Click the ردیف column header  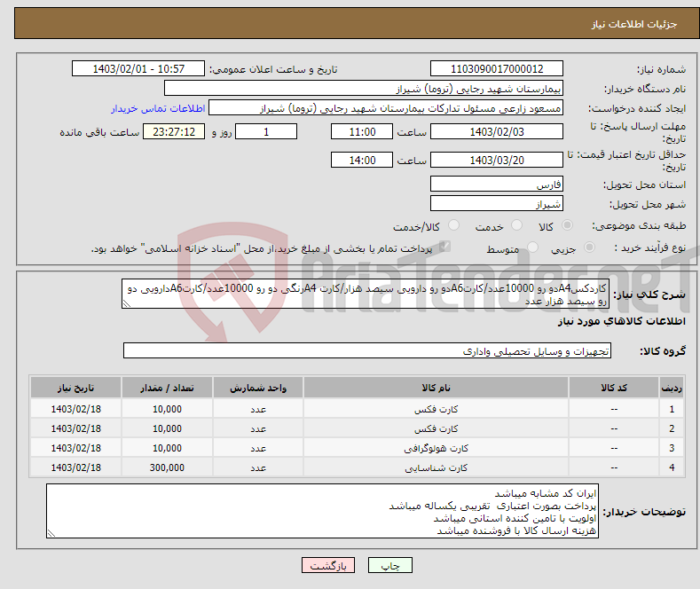672,388
